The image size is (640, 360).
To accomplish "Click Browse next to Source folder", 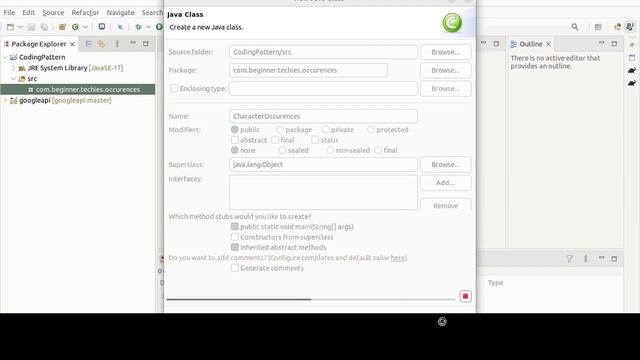I will [x=445, y=52].
